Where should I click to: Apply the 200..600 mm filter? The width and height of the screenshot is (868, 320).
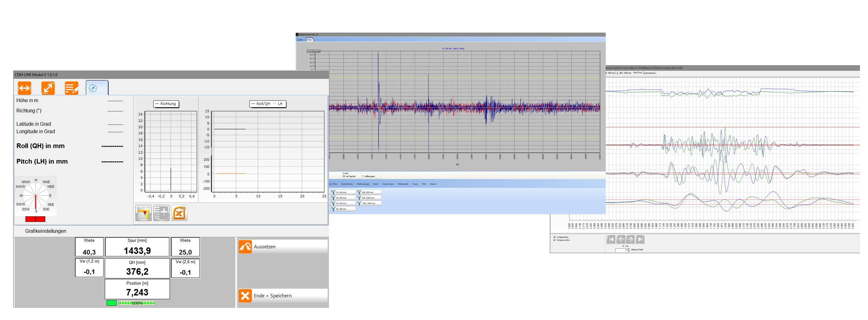[x=369, y=192]
